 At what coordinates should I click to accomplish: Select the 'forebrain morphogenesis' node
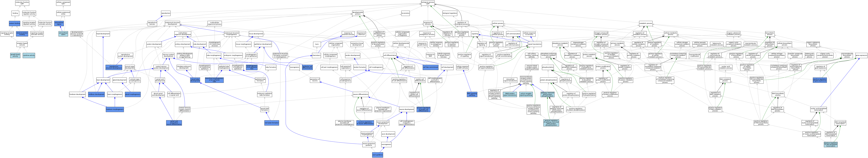click(115, 110)
